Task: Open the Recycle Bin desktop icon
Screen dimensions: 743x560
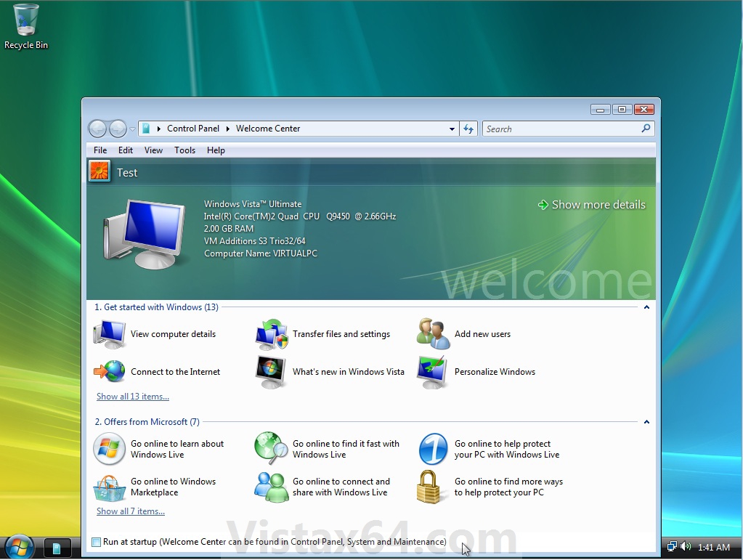Action: pos(26,26)
